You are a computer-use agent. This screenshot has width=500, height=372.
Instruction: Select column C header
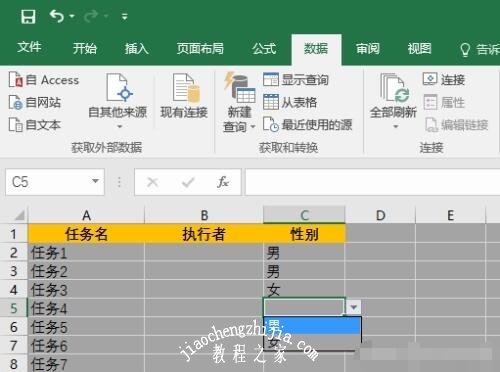point(304,215)
